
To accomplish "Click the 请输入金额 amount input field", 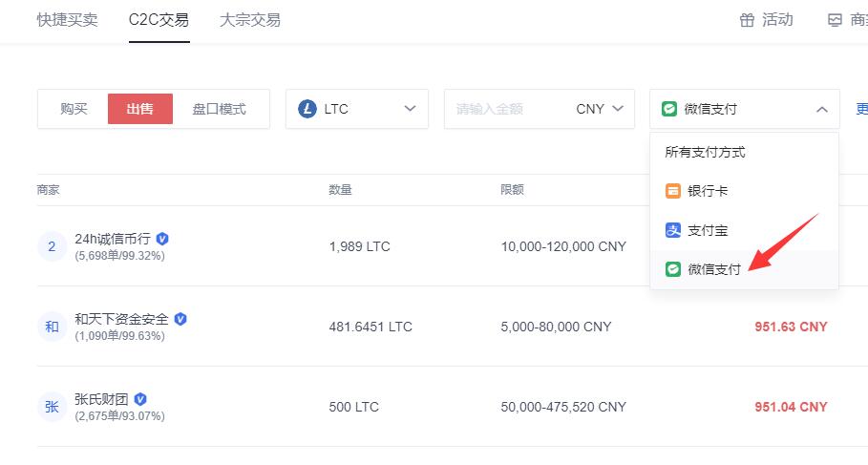I will point(506,109).
